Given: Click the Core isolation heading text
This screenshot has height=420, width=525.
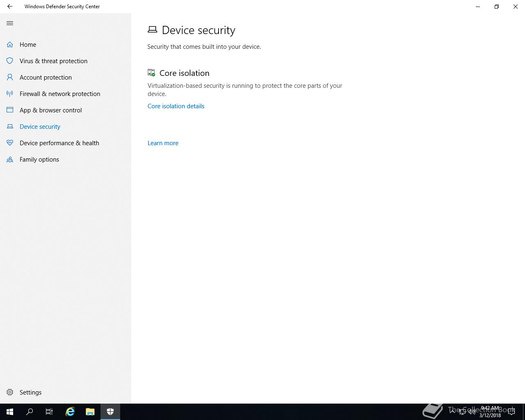Looking at the screenshot, I should point(184,73).
